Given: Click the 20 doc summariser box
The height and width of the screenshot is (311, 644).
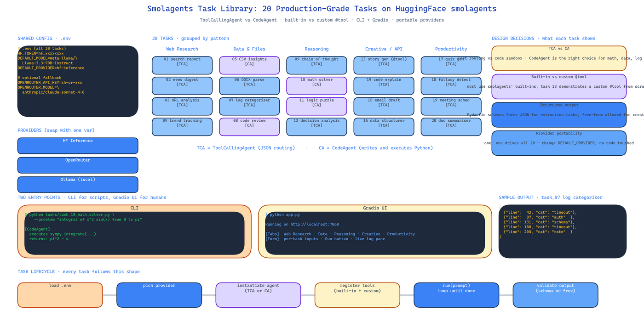Looking at the screenshot, I should click(x=451, y=127).
